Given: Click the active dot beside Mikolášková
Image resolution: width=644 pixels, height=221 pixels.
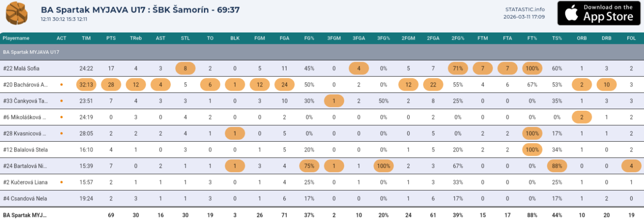Looking at the screenshot, I should [x=61, y=117].
